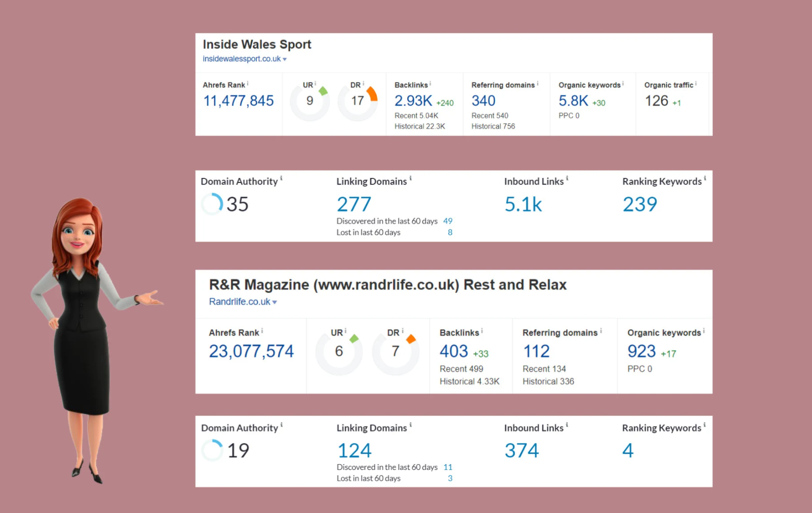Select the 374 inbound links value
The height and width of the screenshot is (513, 812).
point(521,450)
